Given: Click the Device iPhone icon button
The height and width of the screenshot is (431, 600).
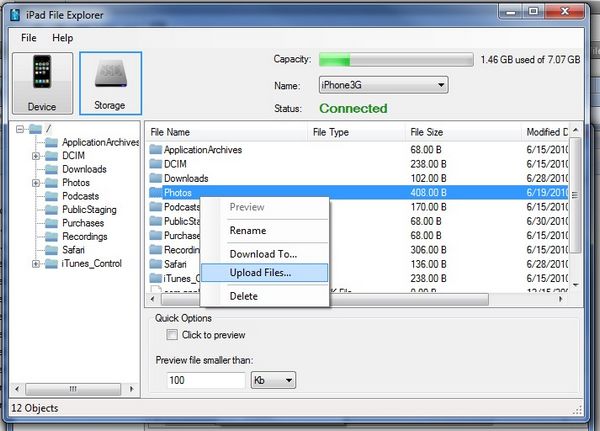Looking at the screenshot, I should tap(42, 83).
